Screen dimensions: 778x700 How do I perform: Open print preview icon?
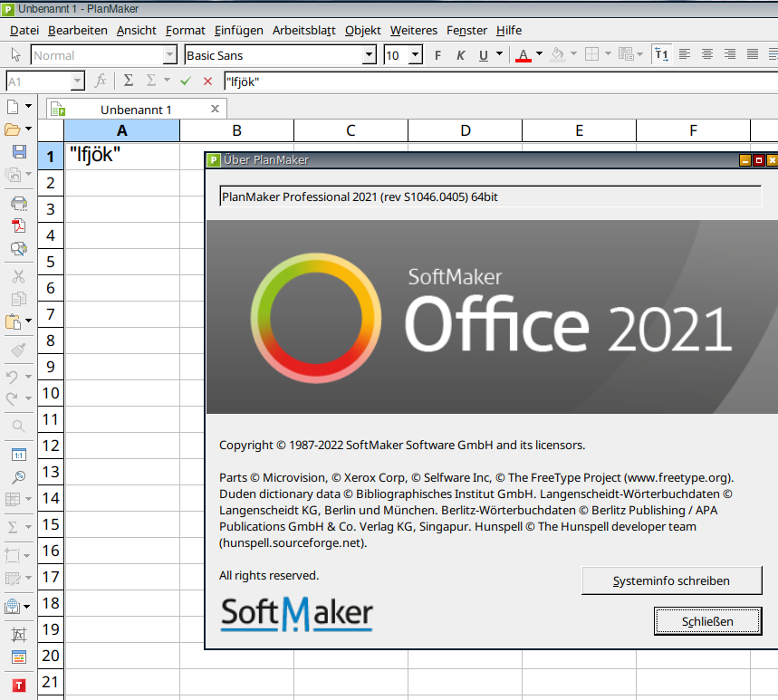point(19,248)
